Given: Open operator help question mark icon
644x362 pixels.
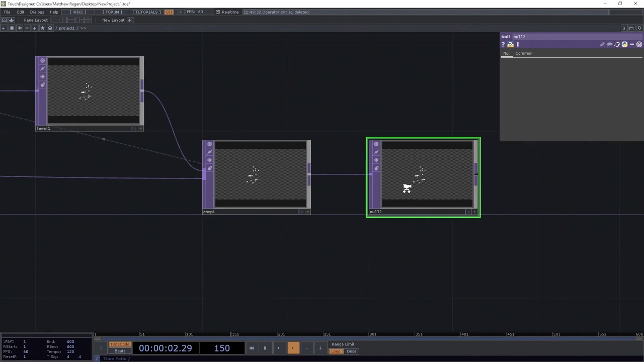Looking at the screenshot, I should [503, 45].
